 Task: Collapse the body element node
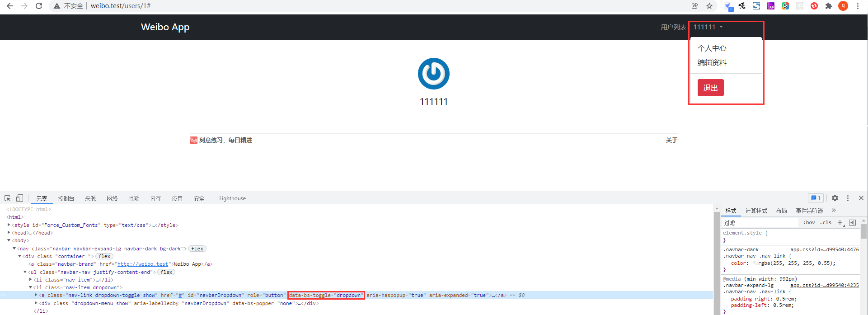[x=9, y=240]
